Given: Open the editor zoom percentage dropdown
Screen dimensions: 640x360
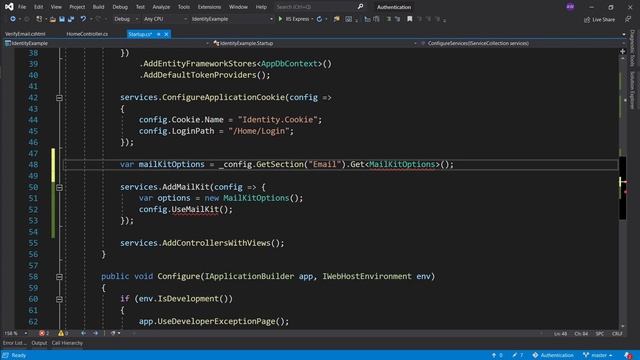Looking at the screenshot, I should pos(16,333).
